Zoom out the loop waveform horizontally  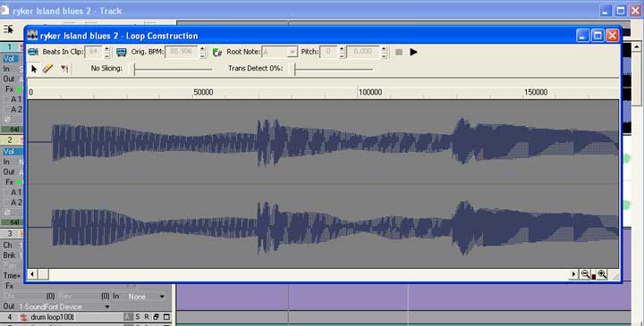coord(585,274)
